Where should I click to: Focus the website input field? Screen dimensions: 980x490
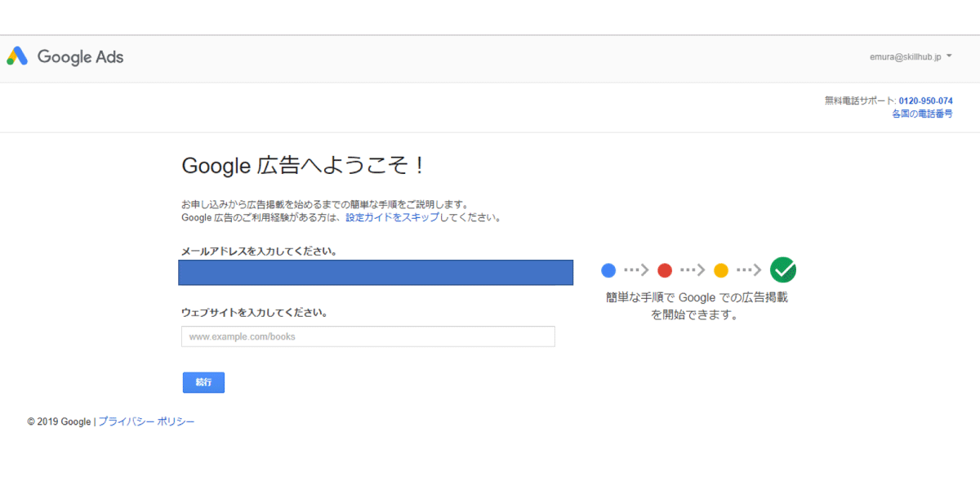pos(368,336)
